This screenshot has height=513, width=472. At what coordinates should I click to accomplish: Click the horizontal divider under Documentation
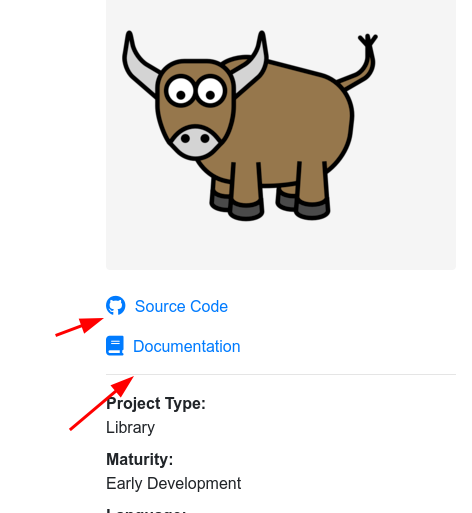pyautogui.click(x=281, y=374)
